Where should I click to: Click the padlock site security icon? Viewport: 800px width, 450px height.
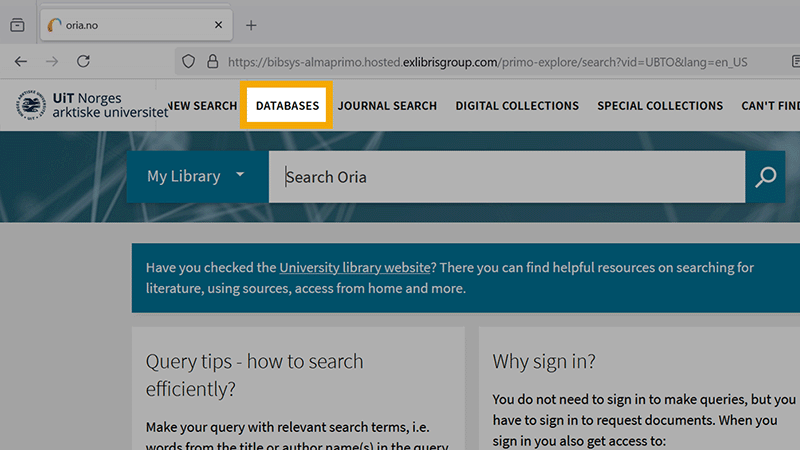coord(211,61)
